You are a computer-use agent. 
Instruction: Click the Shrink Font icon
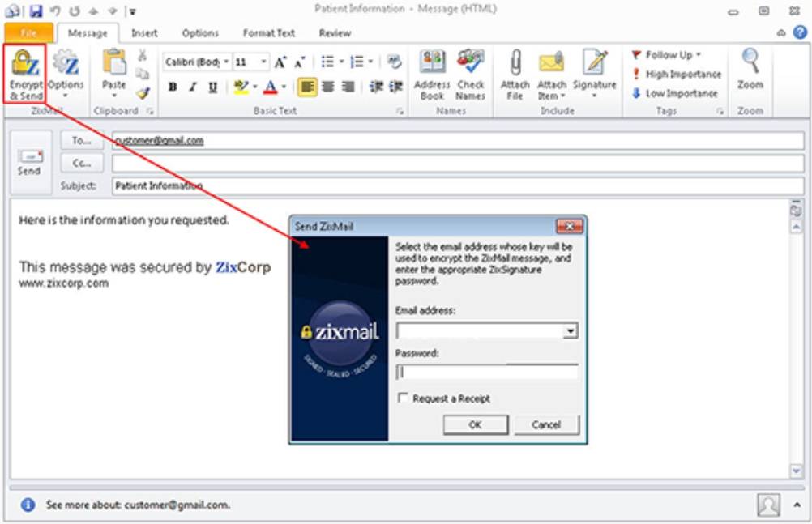(x=299, y=62)
